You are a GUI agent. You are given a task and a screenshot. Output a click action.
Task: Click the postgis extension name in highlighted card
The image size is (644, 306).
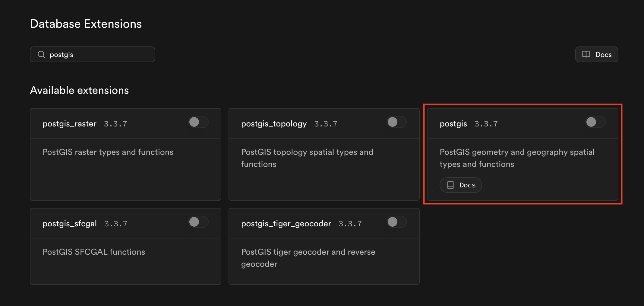coord(453,124)
